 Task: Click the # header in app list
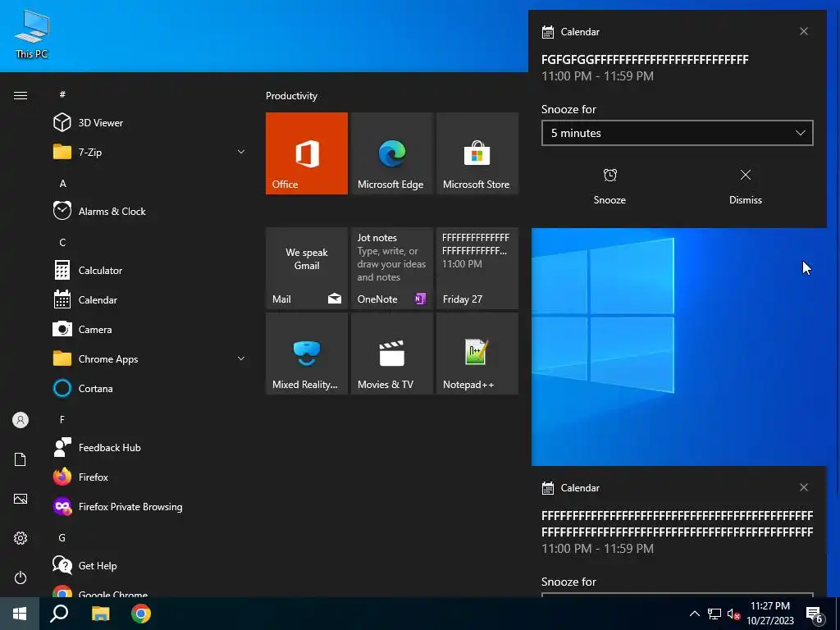pos(62,94)
